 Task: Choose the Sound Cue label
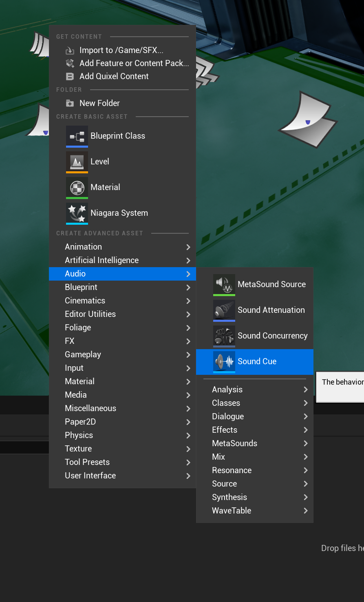257,361
